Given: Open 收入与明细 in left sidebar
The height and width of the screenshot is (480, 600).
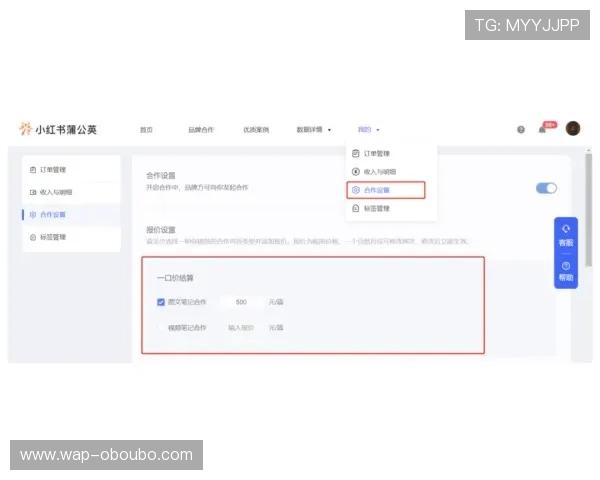Looking at the screenshot, I should (71, 192).
